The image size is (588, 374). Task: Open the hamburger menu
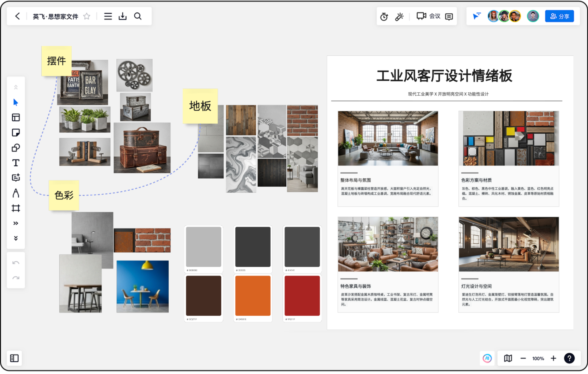tap(108, 16)
